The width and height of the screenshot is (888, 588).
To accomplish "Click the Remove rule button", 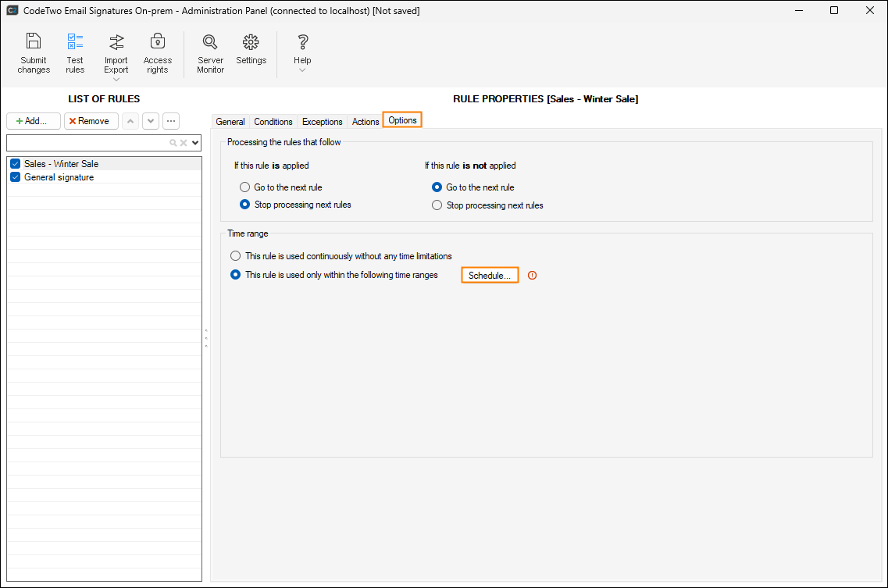I will 91,121.
